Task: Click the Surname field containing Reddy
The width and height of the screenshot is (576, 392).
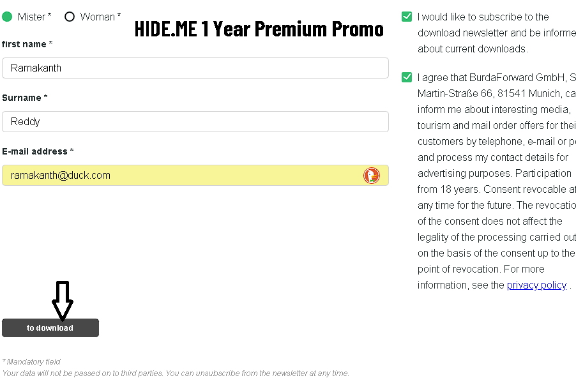Action: tap(195, 122)
